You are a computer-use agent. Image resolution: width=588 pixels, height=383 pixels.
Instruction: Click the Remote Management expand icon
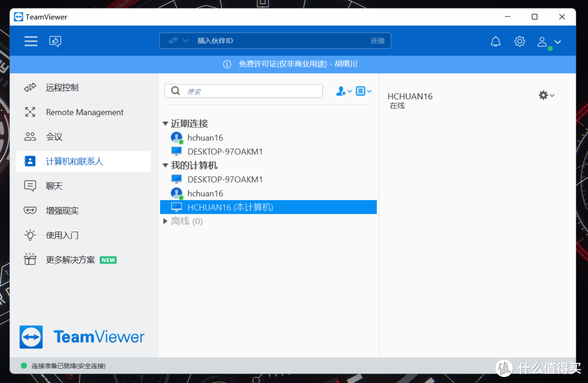pos(30,112)
